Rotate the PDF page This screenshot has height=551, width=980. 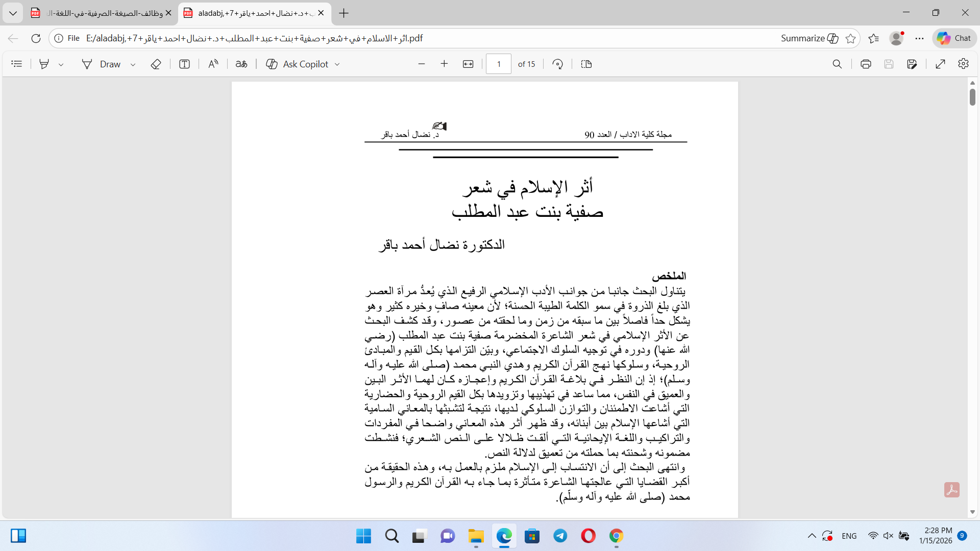(x=558, y=64)
